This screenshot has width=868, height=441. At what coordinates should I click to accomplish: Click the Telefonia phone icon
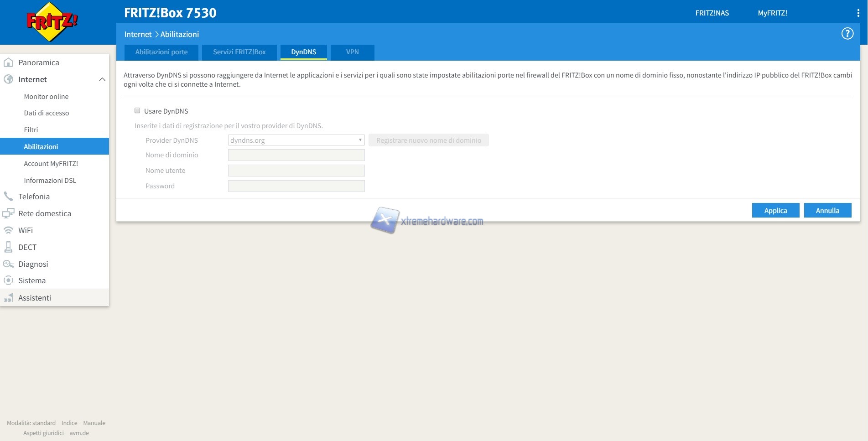click(8, 197)
